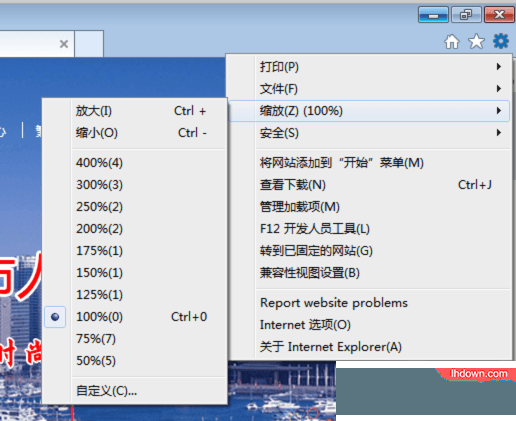Expand the 安全(S) submenu arrow
Image resolution: width=516 pixels, height=421 pixels.
tap(499, 133)
